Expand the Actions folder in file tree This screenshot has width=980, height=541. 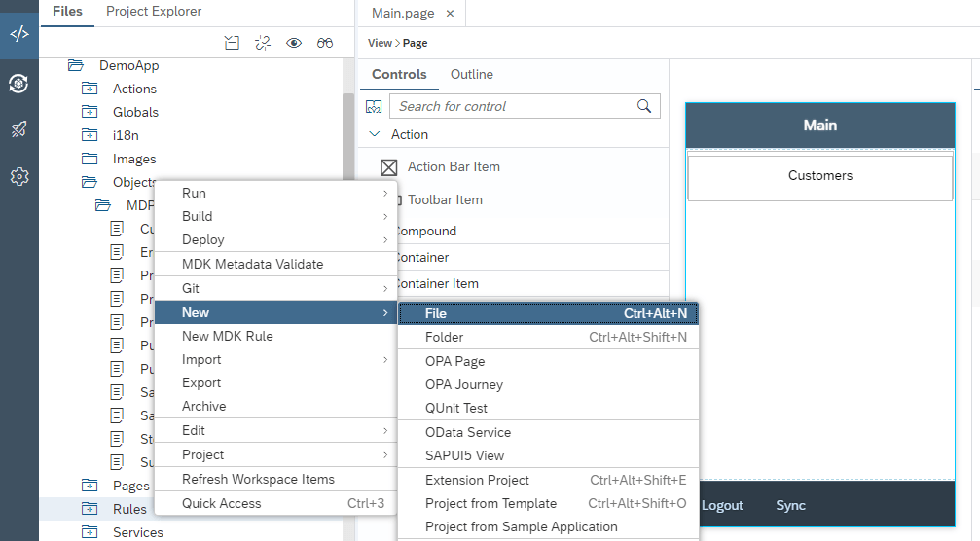[91, 89]
